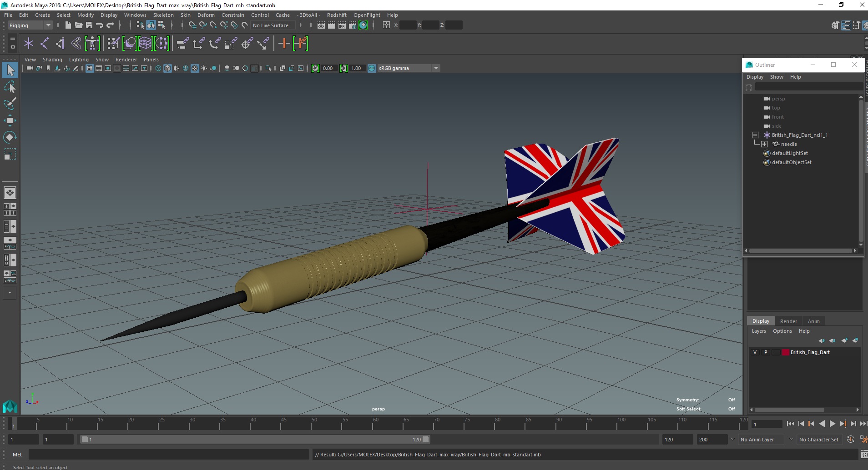Open the No Live Surface field
Image resolution: width=868 pixels, height=470 pixels.
click(273, 25)
